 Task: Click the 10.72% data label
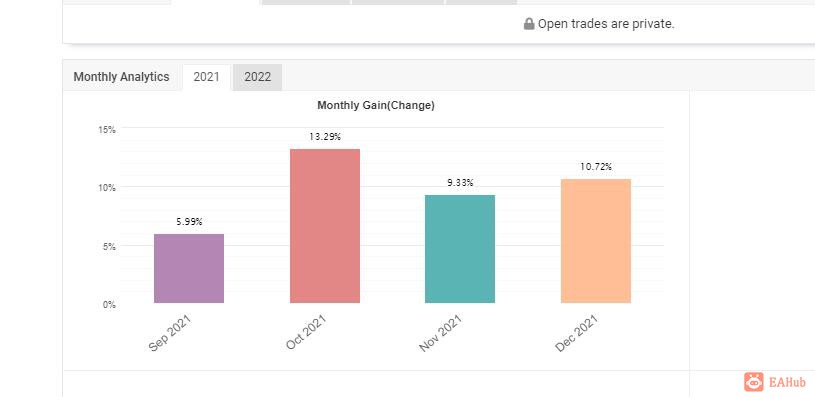(596, 167)
